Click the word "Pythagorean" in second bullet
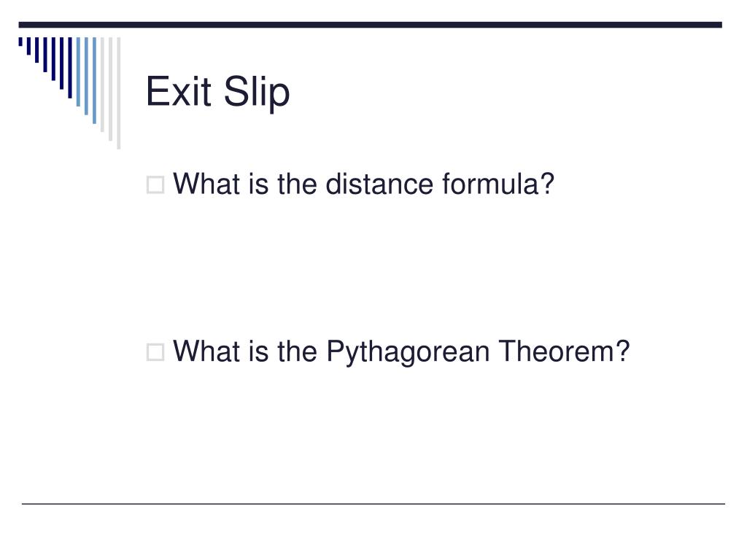Viewport: 747px width, 560px height. coord(408,352)
